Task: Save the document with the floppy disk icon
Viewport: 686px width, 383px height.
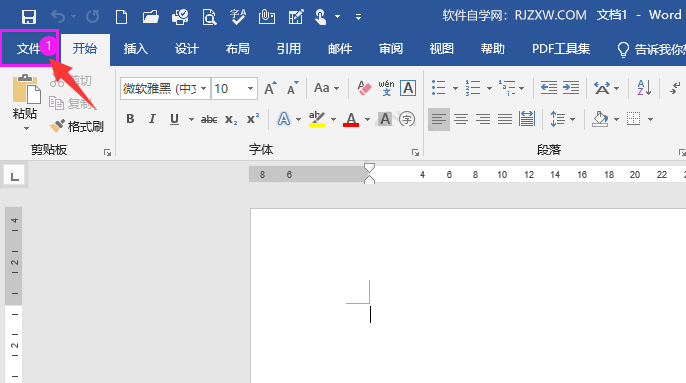Action: pyautogui.click(x=29, y=17)
